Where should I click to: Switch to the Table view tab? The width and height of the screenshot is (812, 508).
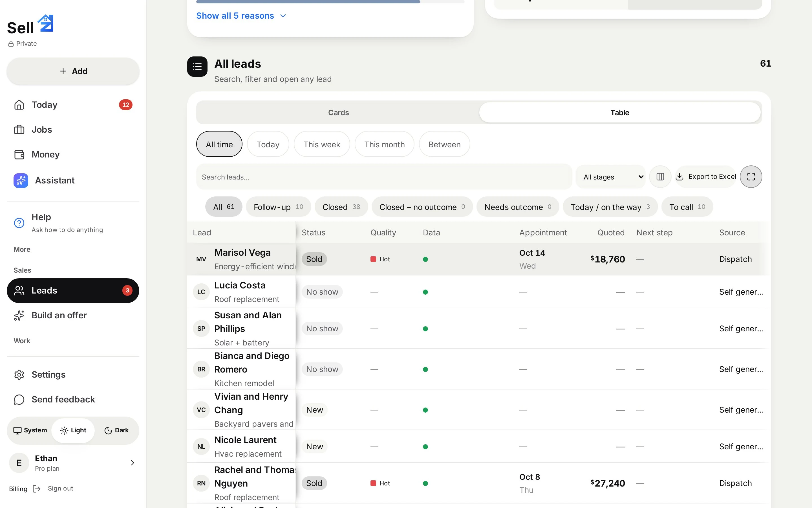[x=620, y=113]
